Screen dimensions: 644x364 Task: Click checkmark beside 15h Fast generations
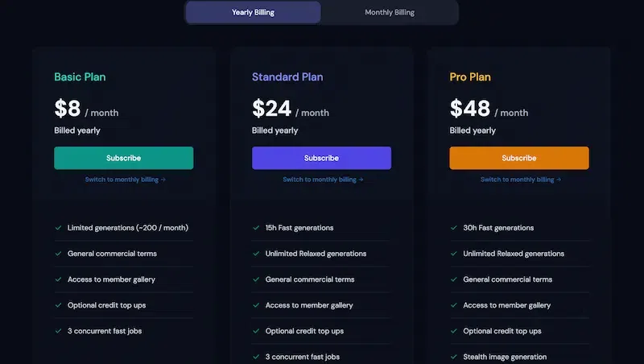[256, 228]
